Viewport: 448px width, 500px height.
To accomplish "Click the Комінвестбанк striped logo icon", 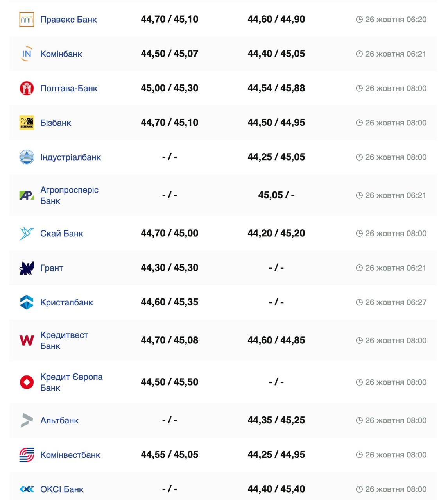I will (x=27, y=455).
